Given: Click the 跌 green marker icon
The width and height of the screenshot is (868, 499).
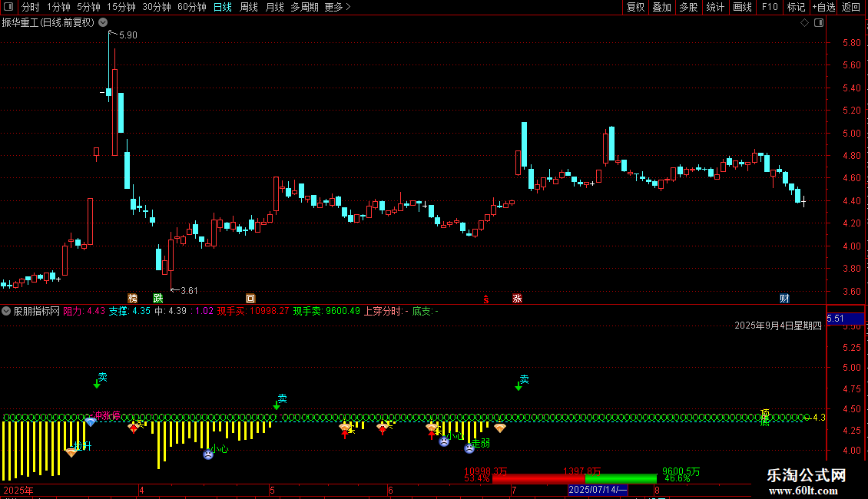Looking at the screenshot, I should click(x=158, y=298).
